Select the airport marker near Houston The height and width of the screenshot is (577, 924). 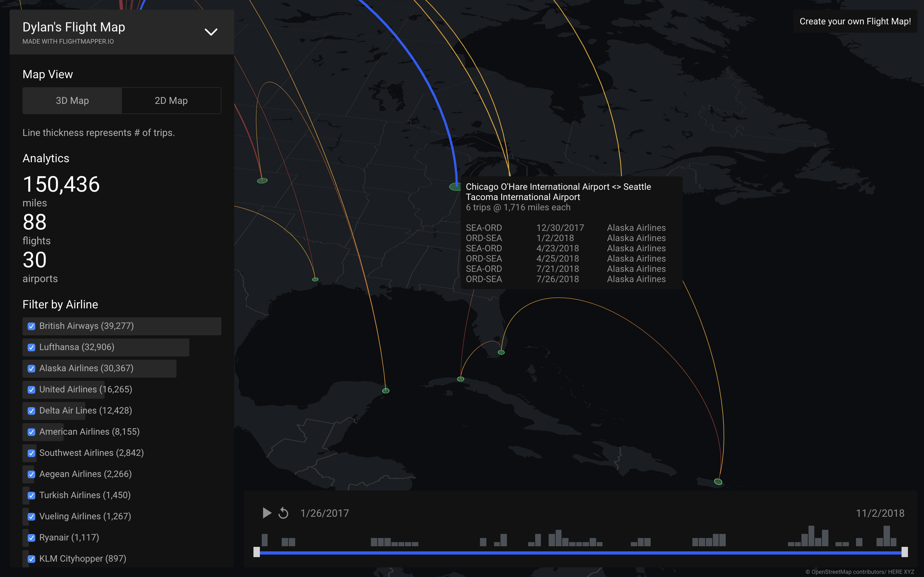[315, 279]
